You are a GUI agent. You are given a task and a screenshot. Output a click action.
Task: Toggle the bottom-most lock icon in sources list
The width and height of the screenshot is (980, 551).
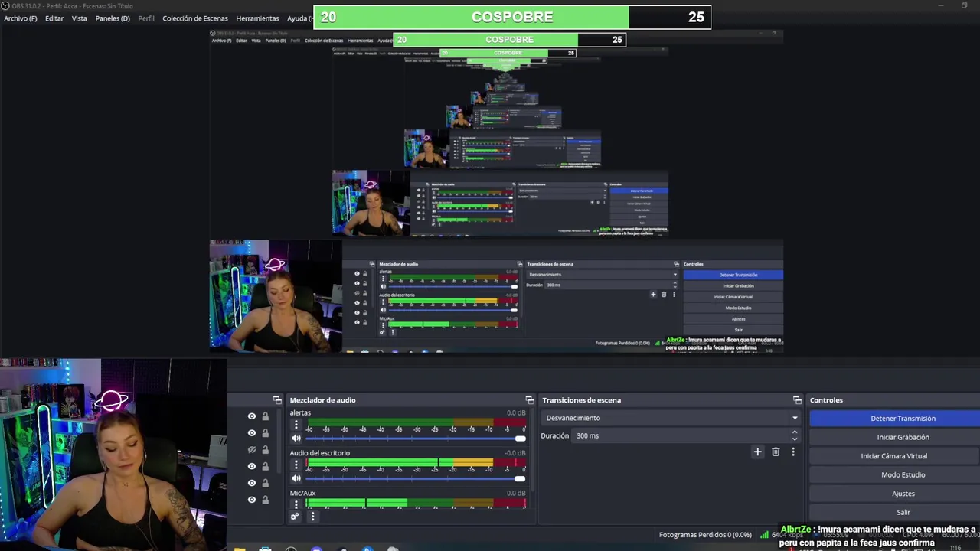click(266, 500)
